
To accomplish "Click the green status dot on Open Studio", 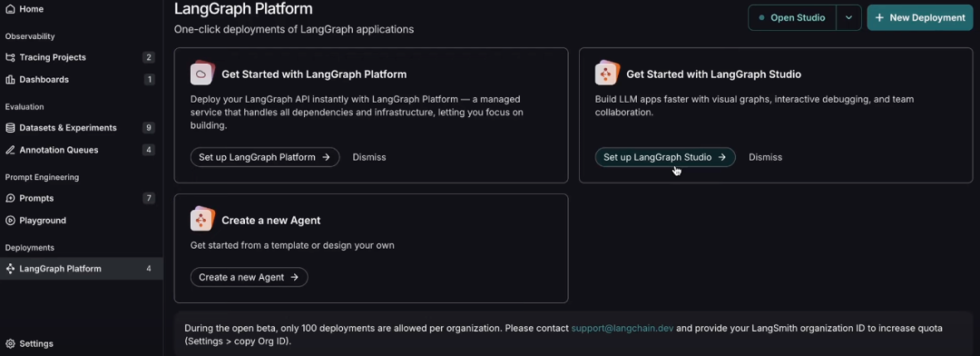I will (761, 17).
